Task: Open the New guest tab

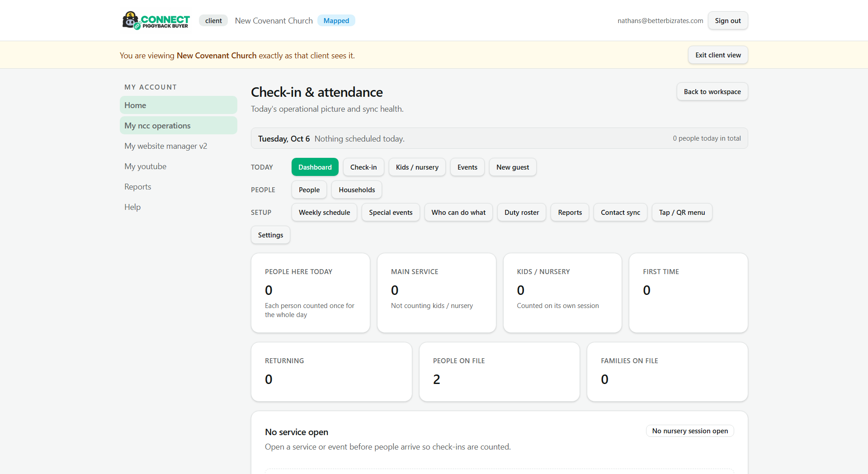Action: click(513, 167)
